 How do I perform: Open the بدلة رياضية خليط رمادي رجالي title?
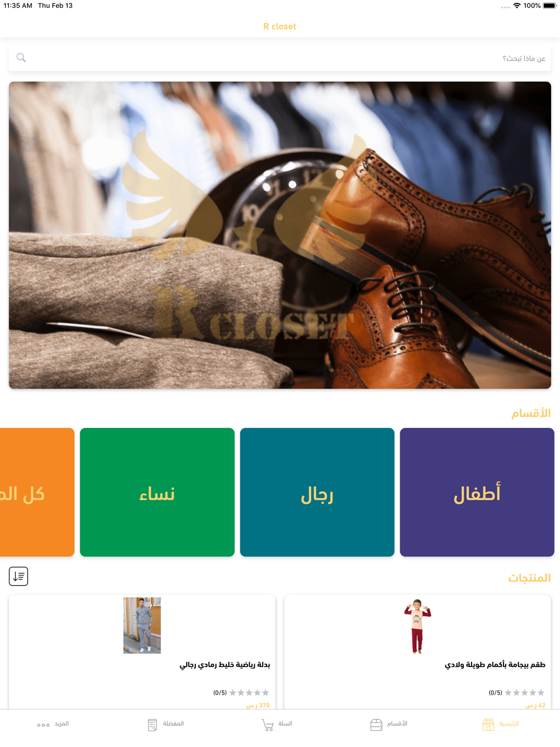(225, 665)
